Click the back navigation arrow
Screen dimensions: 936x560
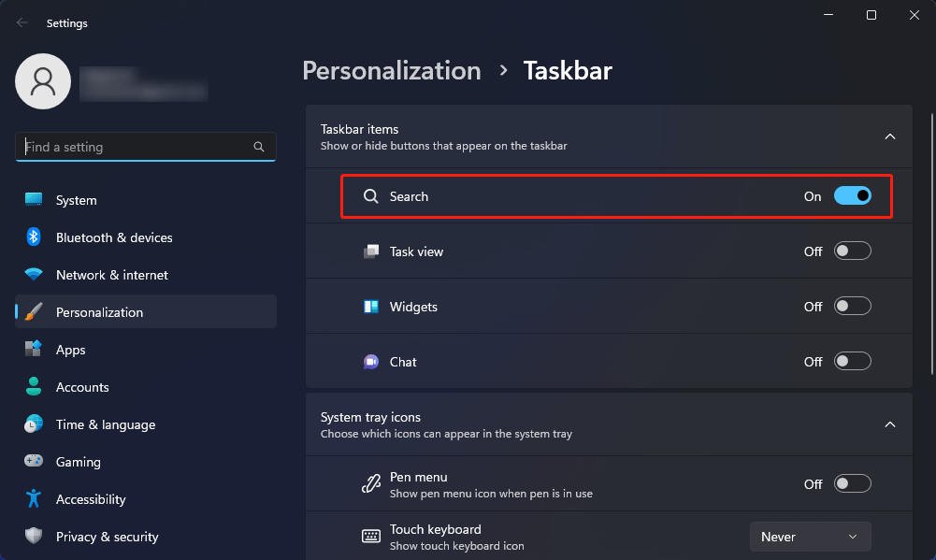[21, 22]
